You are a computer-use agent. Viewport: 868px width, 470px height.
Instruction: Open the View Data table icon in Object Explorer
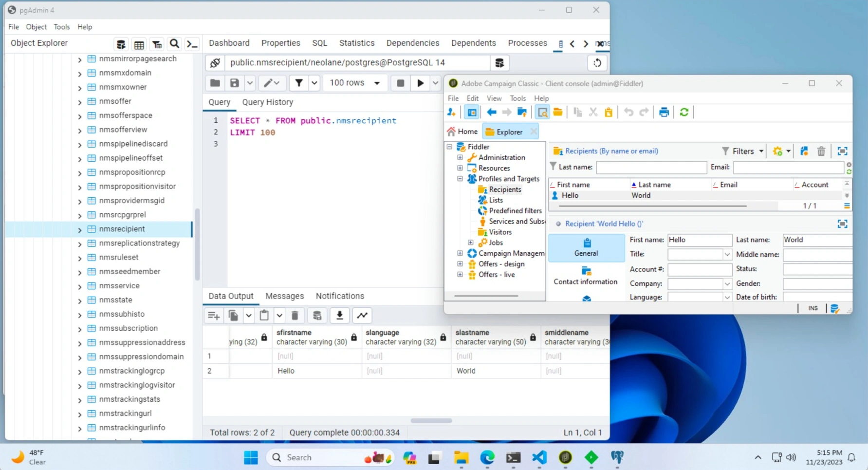click(x=139, y=44)
